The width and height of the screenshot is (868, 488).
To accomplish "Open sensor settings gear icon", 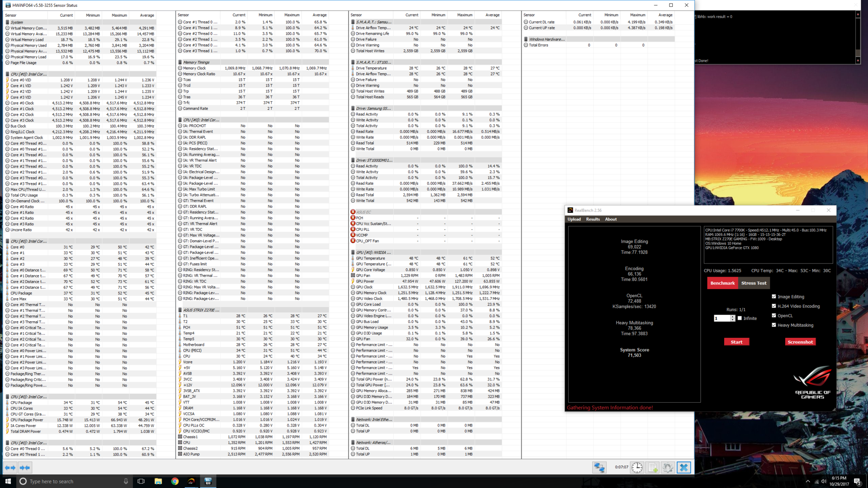I will [x=668, y=468].
